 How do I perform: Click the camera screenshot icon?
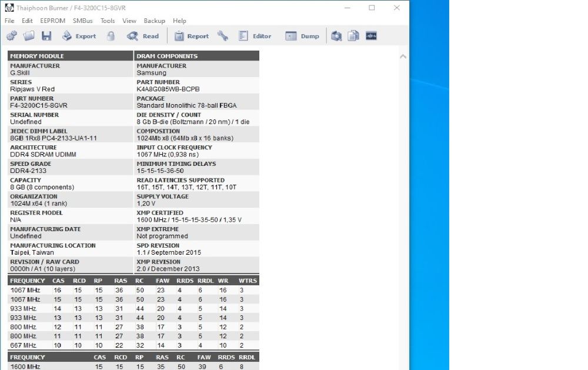(x=336, y=36)
